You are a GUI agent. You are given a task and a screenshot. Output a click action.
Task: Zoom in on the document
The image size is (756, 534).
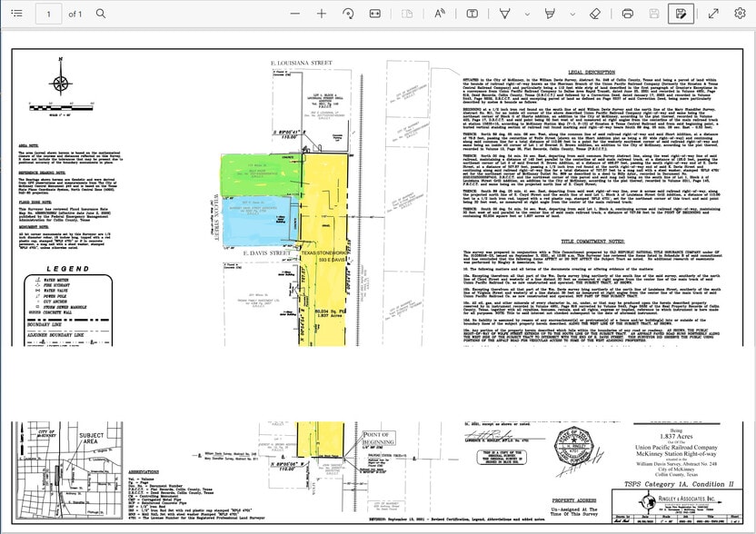[320, 14]
